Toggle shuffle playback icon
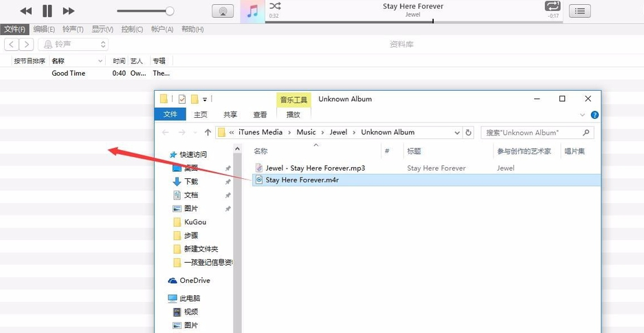644x333 pixels. 275,6
